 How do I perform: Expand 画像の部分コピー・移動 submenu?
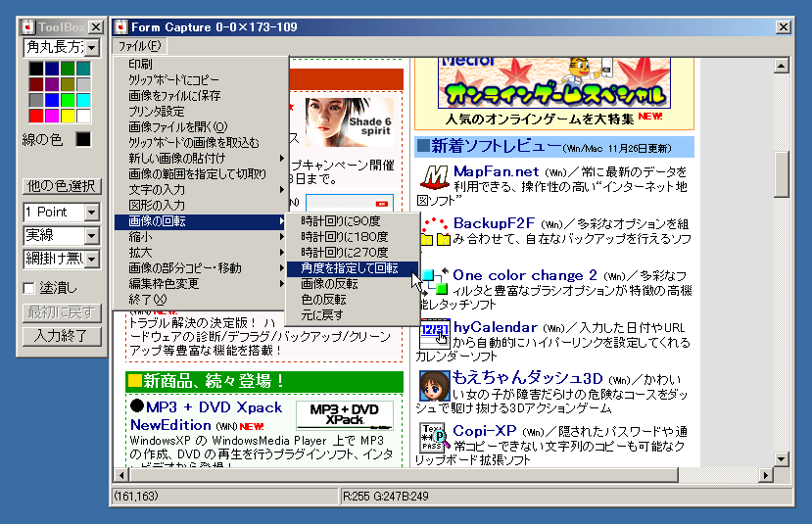pyautogui.click(x=201, y=268)
